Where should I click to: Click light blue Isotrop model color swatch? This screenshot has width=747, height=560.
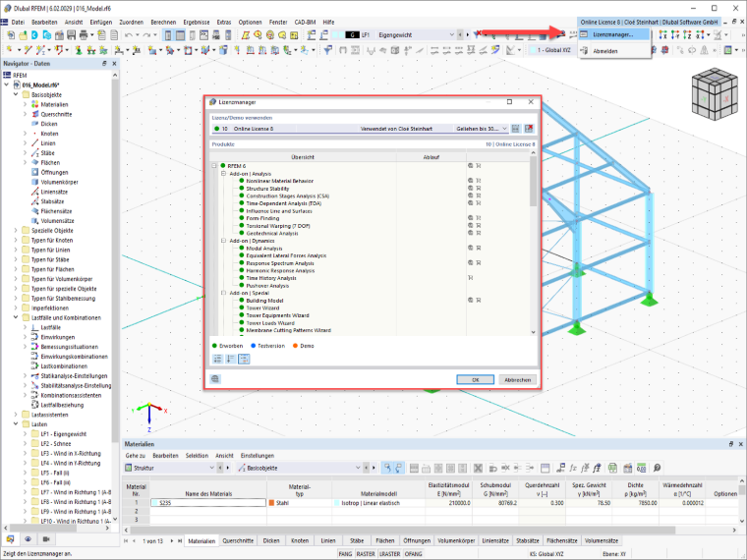(337, 503)
